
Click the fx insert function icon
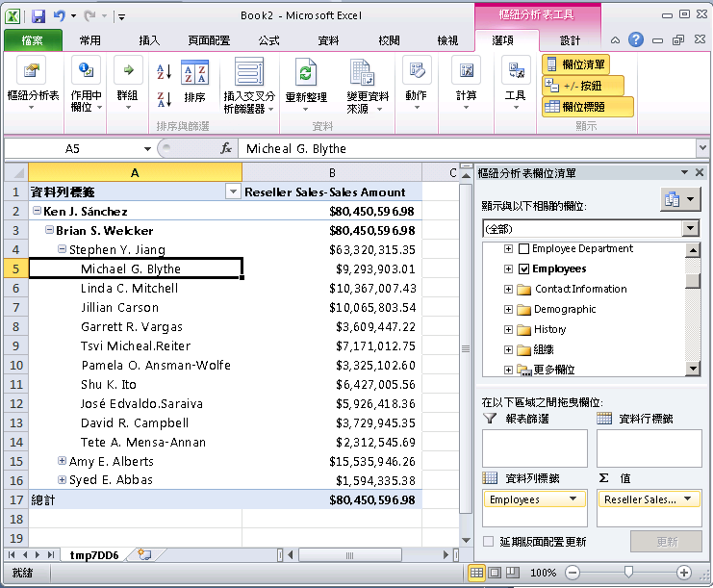pyautogui.click(x=226, y=148)
